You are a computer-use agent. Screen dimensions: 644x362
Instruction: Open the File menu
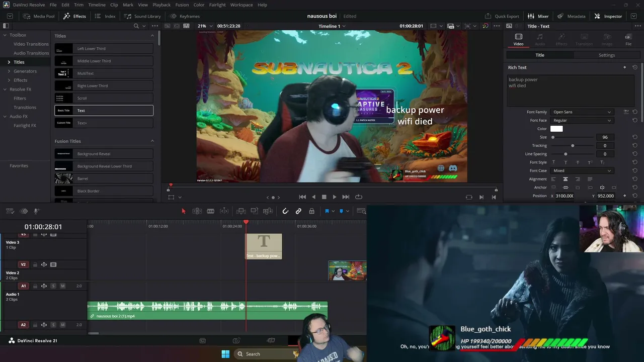coord(53,5)
